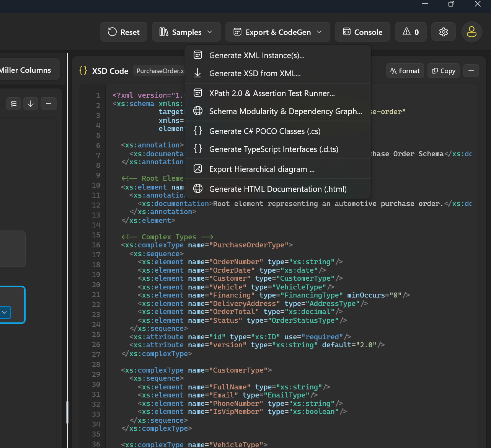Viewport: 491px width, 448px height.
Task: Click the down arrow icon in left panel
Action: click(31, 104)
